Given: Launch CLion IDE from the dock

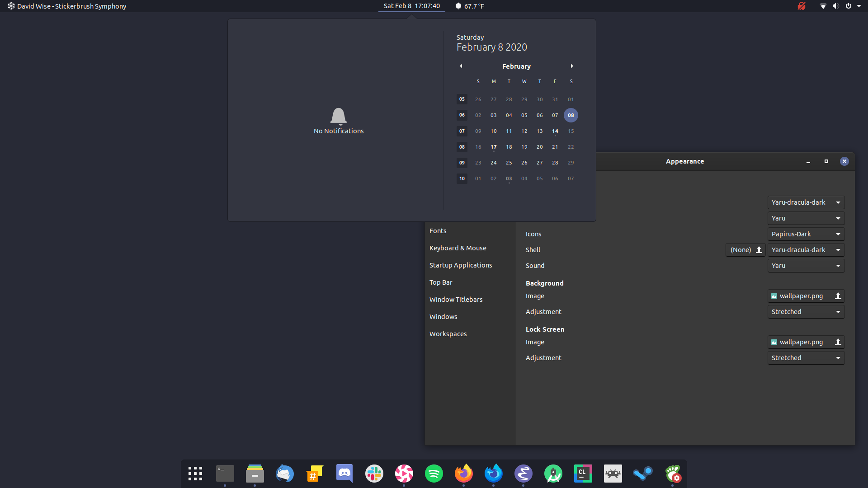Looking at the screenshot, I should point(583,474).
